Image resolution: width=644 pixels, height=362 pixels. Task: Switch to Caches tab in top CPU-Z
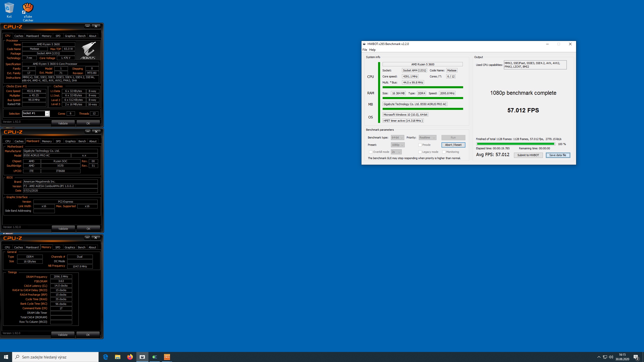tap(19, 36)
